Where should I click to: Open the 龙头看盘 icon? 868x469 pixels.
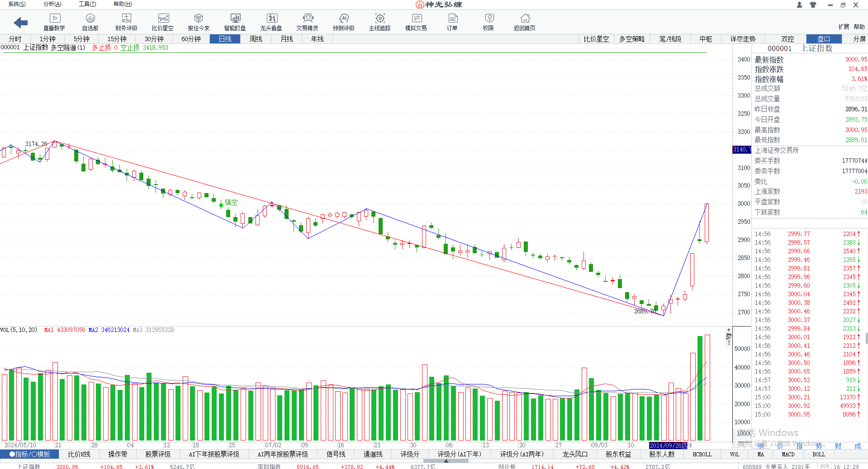point(271,22)
